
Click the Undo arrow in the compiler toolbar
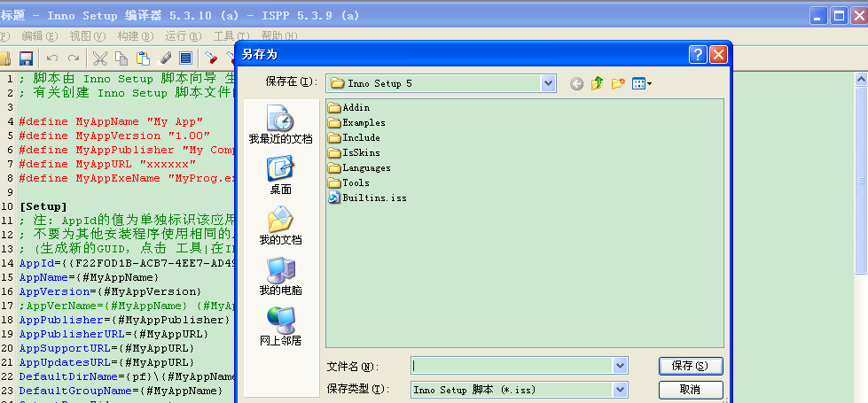(52, 58)
